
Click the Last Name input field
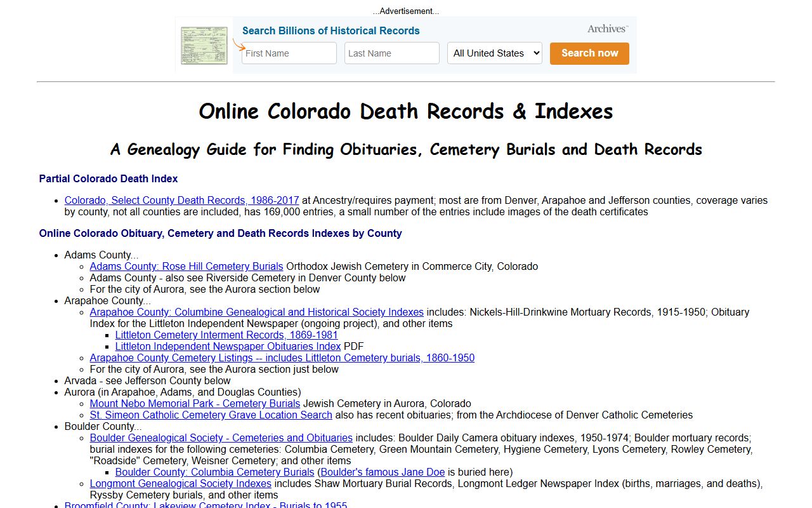click(x=392, y=53)
